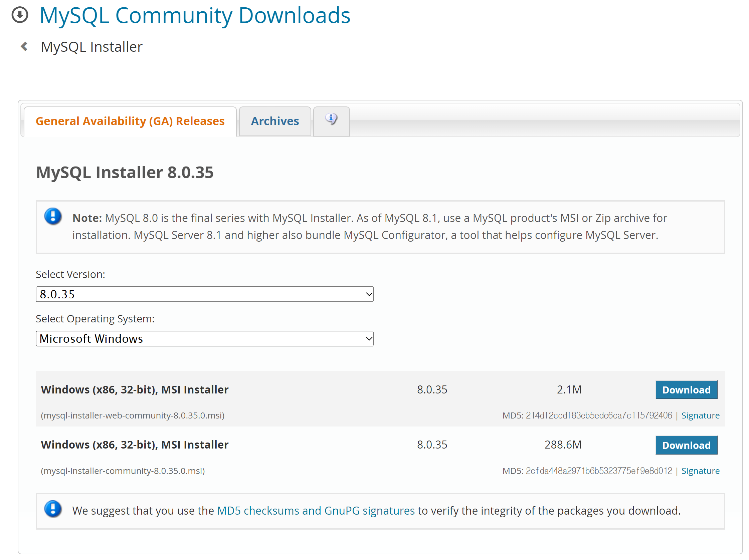Screen dimensions: 749x560
Task: Click the back chevron beside MySQL Installer
Action: pos(24,46)
